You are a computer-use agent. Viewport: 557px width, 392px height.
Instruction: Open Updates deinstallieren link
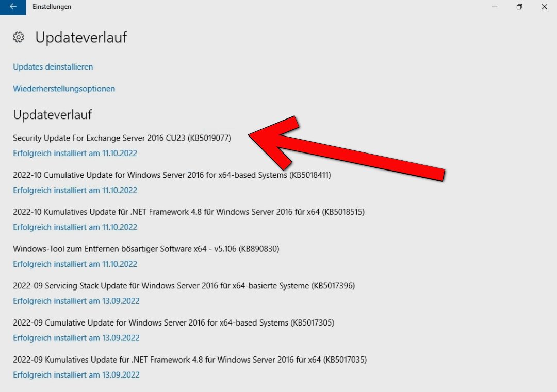pos(53,66)
